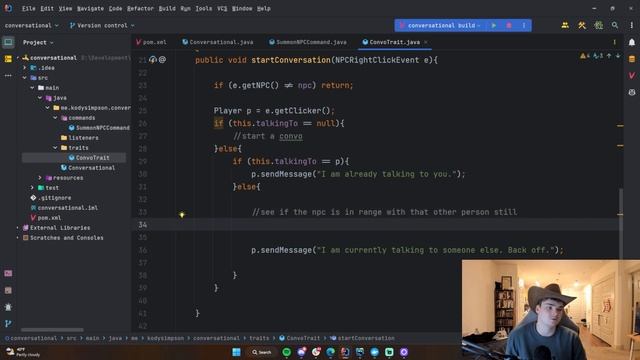Viewport: 640px width, 360px height.
Task: Open Spotify from the taskbar
Action: click(x=287, y=352)
